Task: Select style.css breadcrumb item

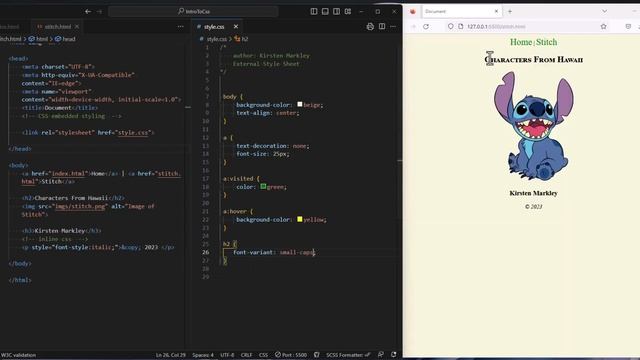Action: [x=213, y=39]
